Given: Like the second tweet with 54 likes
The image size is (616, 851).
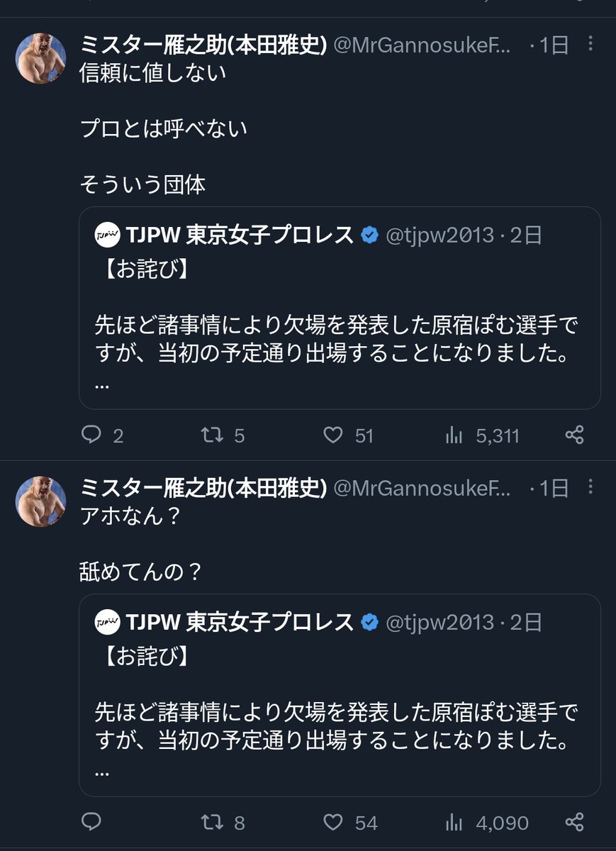Looking at the screenshot, I should click(x=333, y=822).
